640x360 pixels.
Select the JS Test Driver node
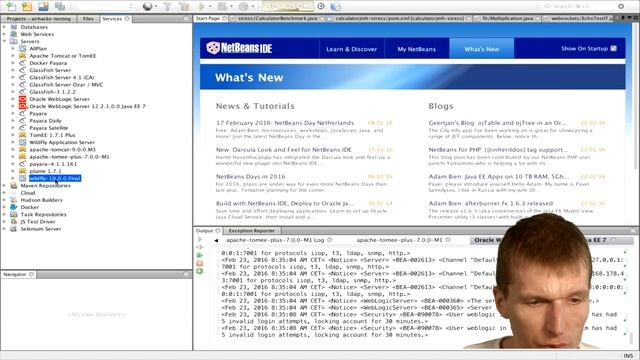click(38, 222)
